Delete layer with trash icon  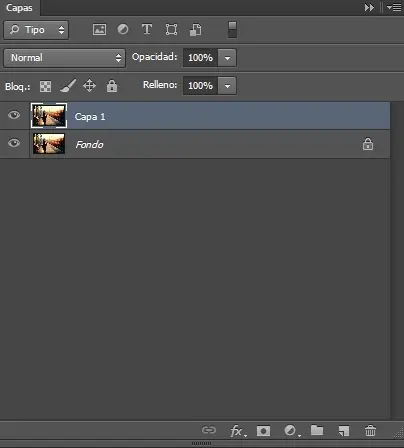[370, 430]
